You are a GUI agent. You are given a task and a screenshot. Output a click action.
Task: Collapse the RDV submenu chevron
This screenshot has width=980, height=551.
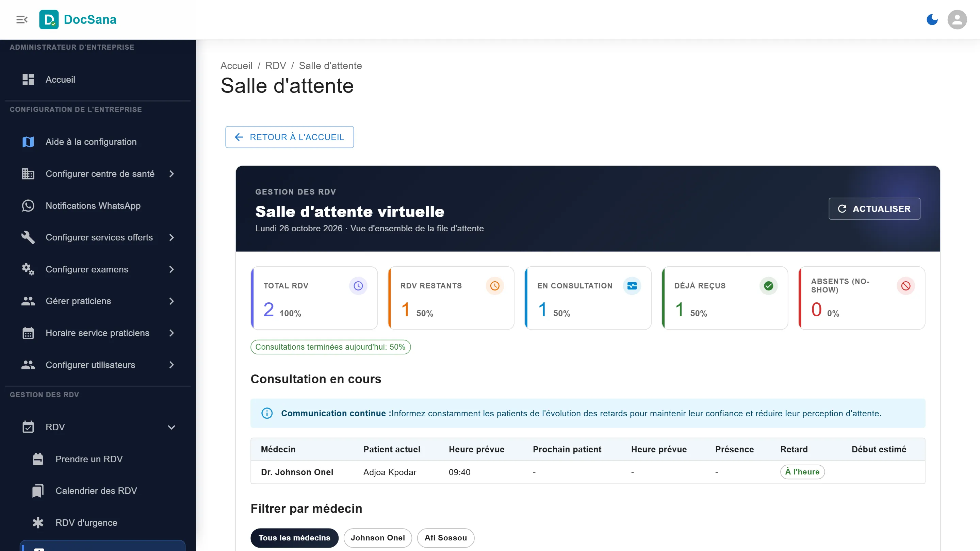171,427
